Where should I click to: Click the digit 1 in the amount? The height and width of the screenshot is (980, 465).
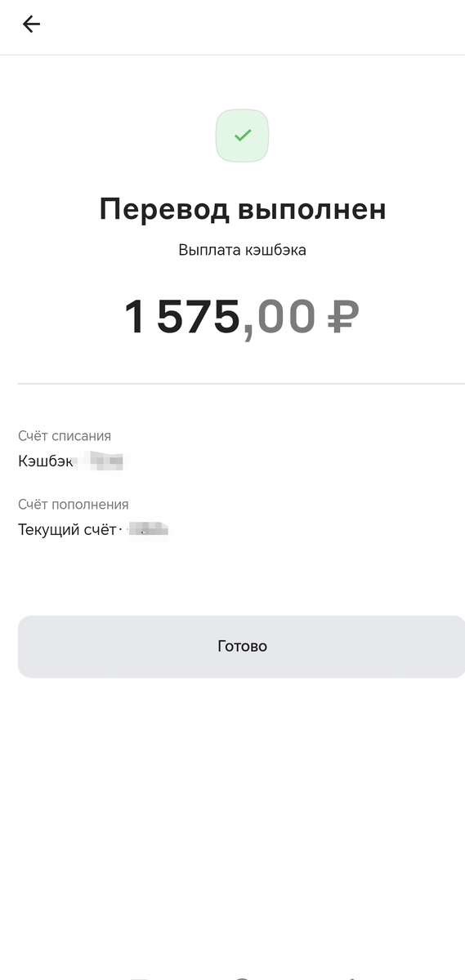pyautogui.click(x=134, y=317)
